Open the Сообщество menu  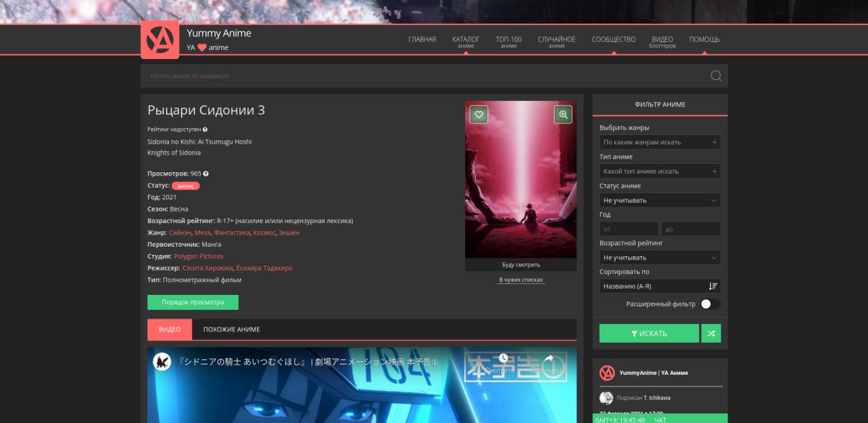pos(614,39)
